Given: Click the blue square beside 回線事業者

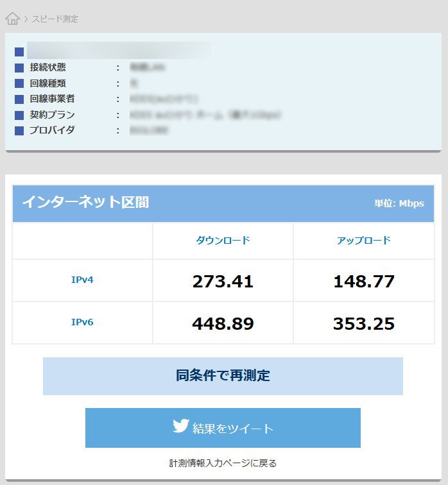Looking at the screenshot, I should (19, 99).
